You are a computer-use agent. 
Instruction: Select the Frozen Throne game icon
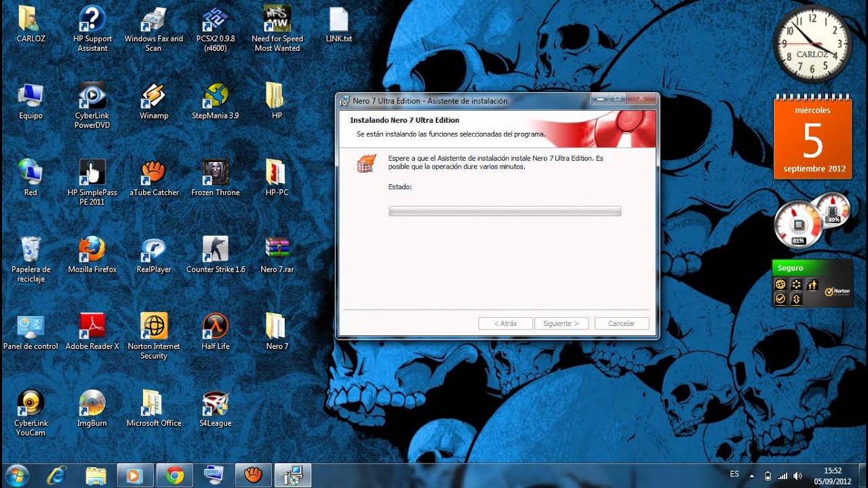216,178
